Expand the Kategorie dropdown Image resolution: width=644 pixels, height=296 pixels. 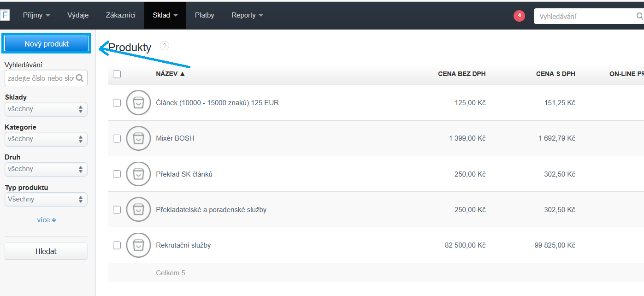point(46,139)
